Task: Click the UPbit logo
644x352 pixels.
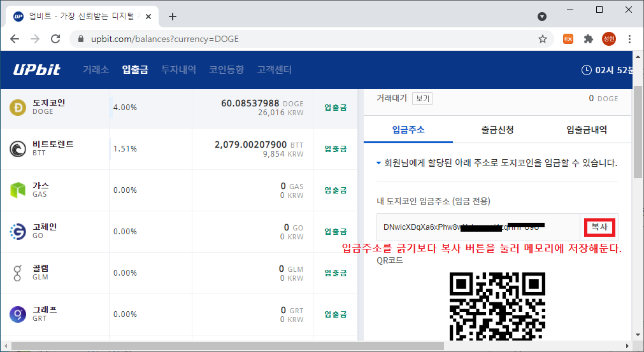Action: tap(37, 70)
